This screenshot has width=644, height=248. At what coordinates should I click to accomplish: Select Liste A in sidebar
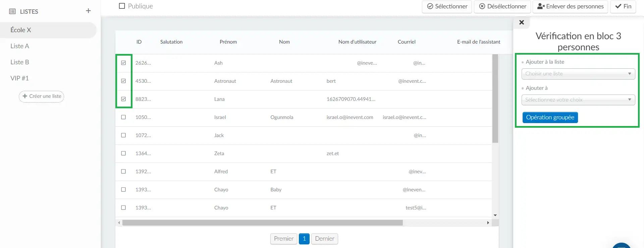(20, 46)
